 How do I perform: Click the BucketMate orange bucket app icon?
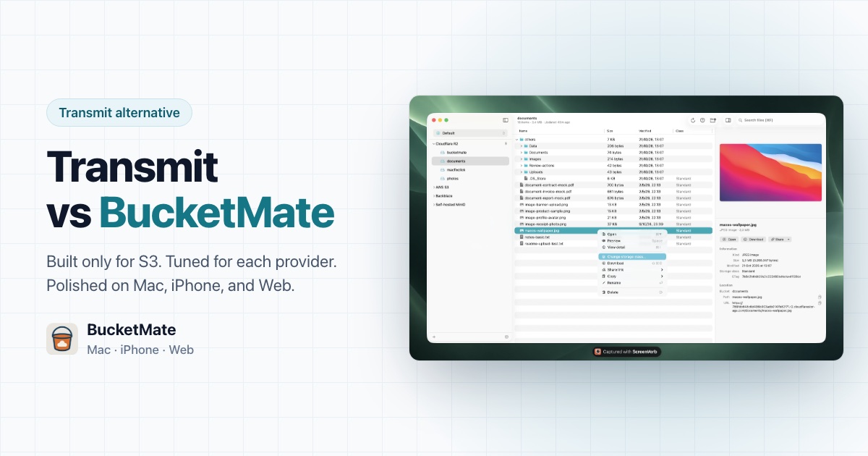click(62, 339)
